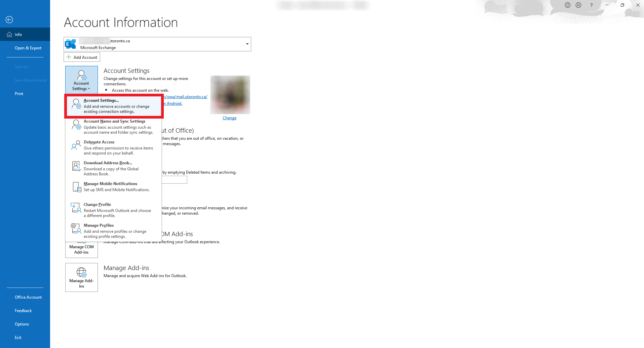
Task: Open Office Account page
Action: [25, 297]
